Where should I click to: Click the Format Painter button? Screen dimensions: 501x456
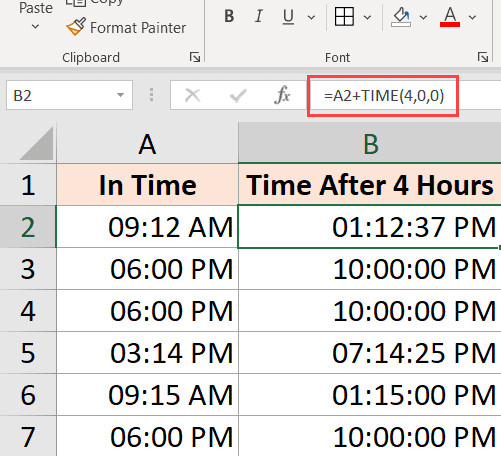pyautogui.click(x=126, y=27)
